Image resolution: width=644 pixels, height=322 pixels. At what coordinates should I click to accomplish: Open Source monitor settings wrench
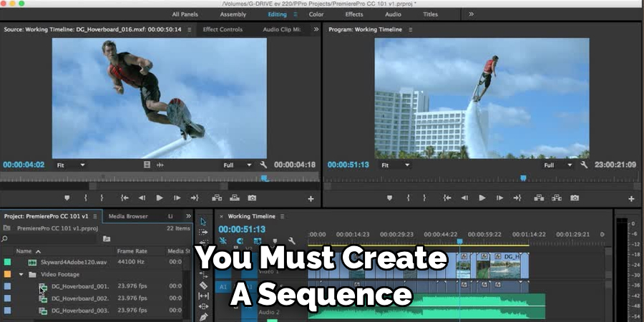(263, 165)
